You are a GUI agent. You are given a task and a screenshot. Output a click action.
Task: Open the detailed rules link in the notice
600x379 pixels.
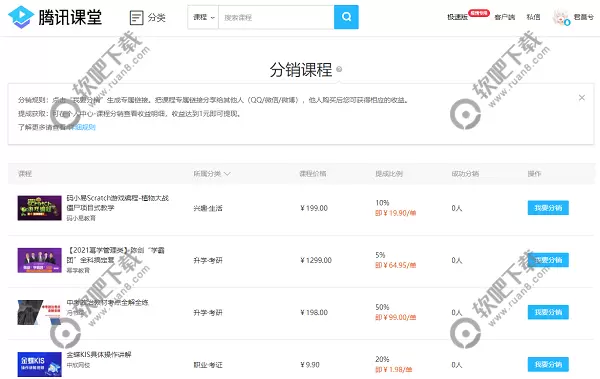click(x=83, y=127)
